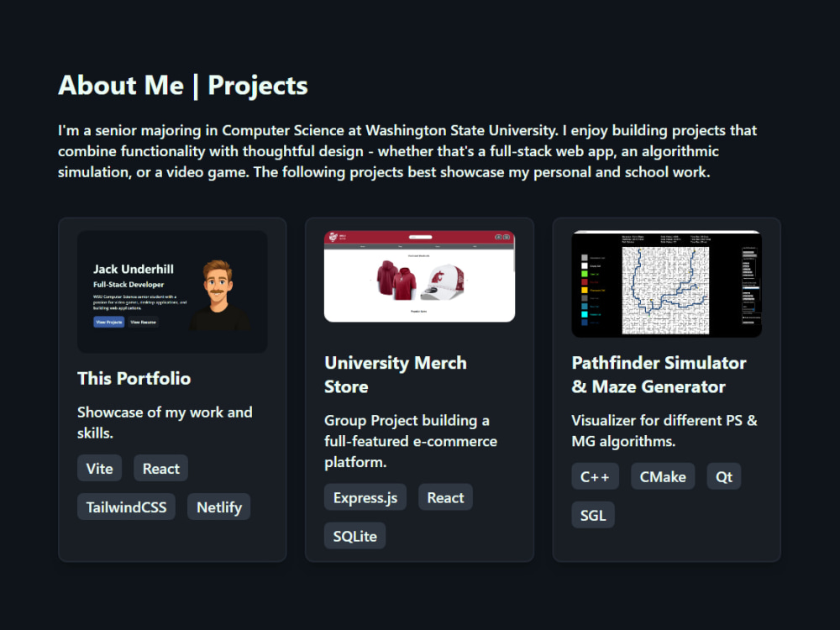Image resolution: width=840 pixels, height=630 pixels.
Task: Open the Pathfinder Simulator maze screenshot thumbnail
Action: click(666, 284)
